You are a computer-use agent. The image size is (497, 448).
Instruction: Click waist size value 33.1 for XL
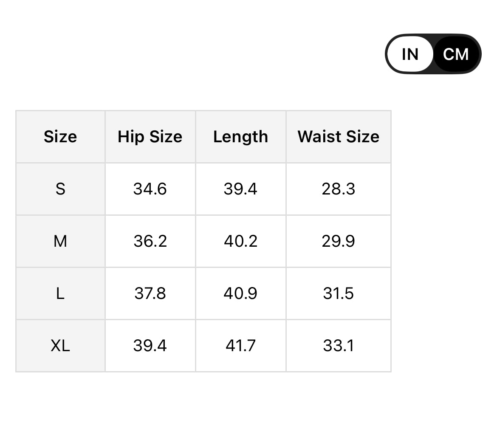338,346
